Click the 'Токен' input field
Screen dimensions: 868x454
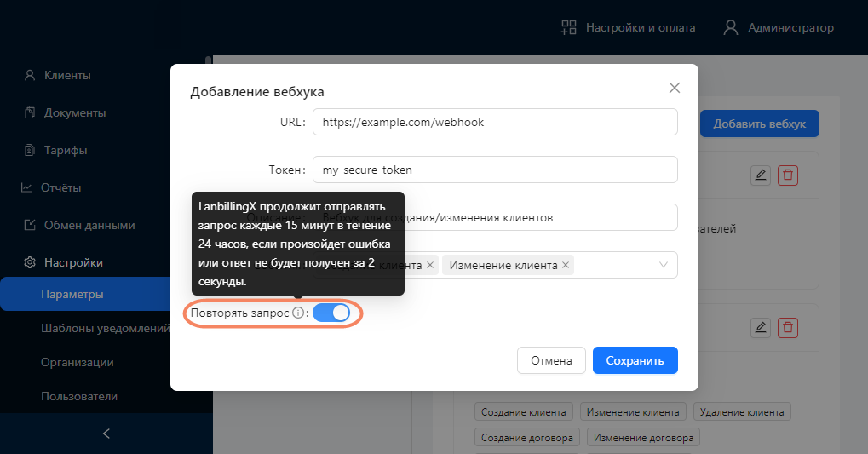[x=495, y=170]
